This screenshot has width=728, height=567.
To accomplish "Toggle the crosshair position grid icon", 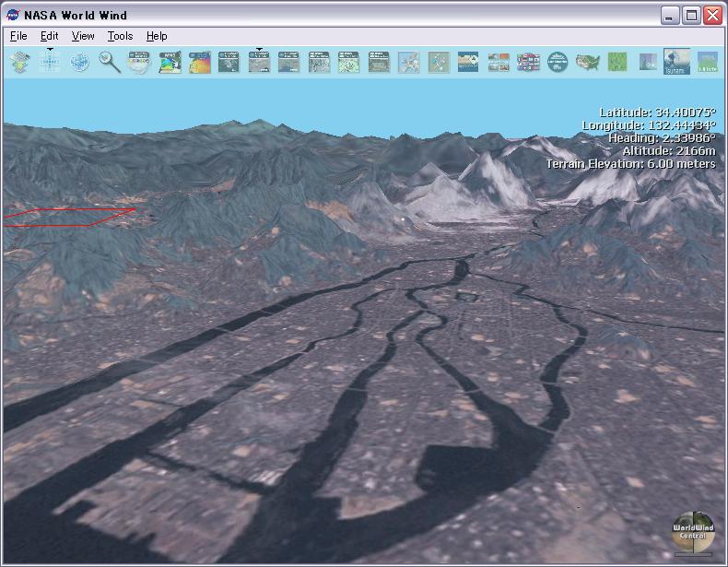I will click(x=50, y=62).
